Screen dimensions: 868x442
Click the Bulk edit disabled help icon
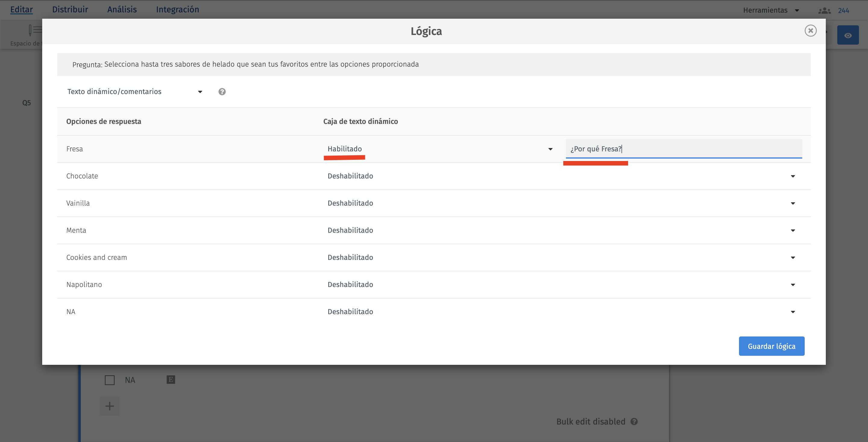click(x=634, y=421)
